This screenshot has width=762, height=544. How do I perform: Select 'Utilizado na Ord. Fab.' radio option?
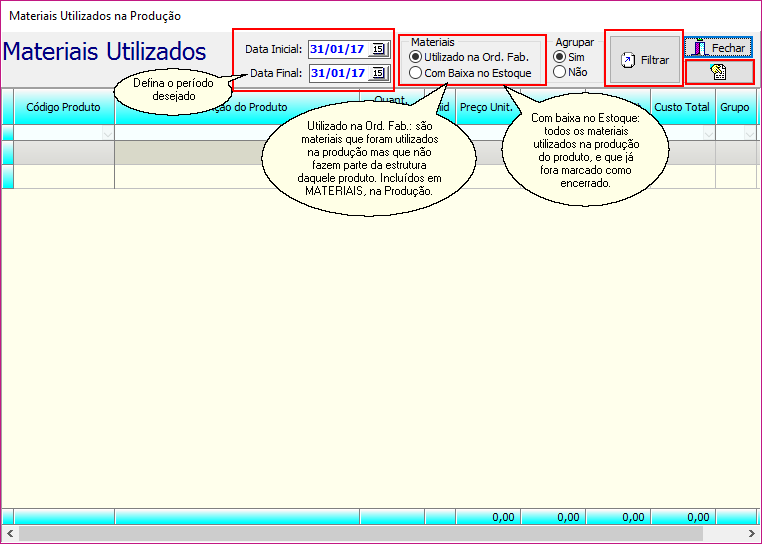coord(416,57)
